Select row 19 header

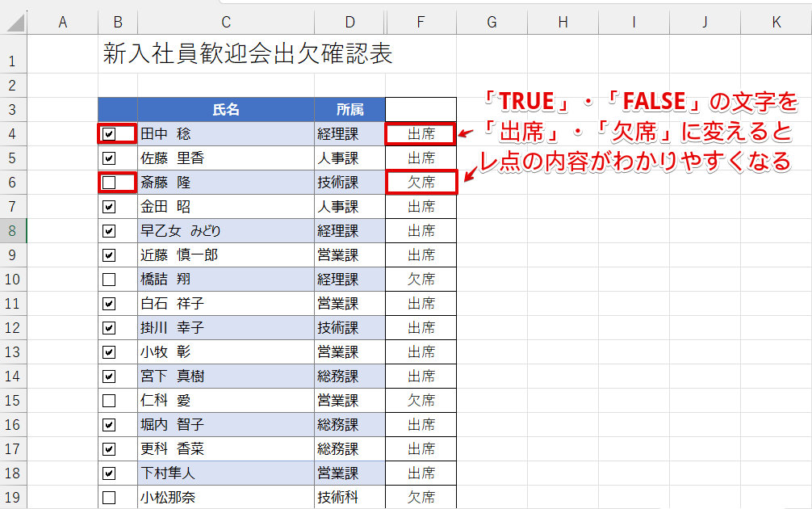(x=13, y=498)
